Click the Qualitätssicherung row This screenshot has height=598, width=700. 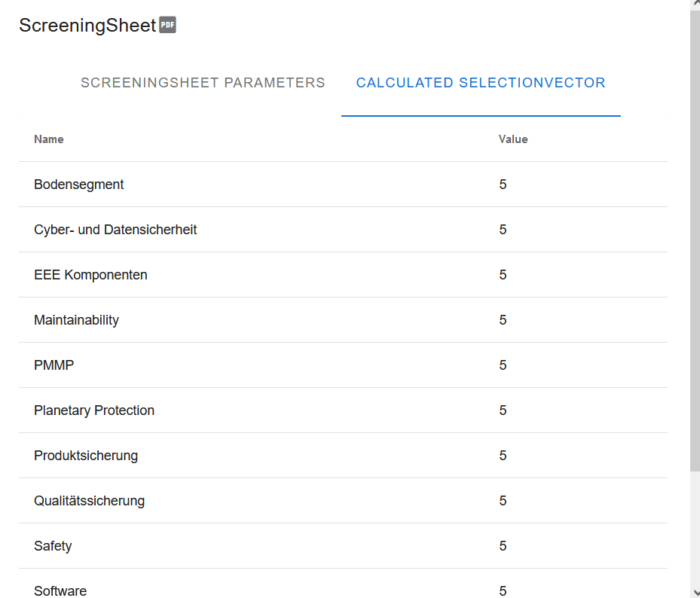click(343, 501)
